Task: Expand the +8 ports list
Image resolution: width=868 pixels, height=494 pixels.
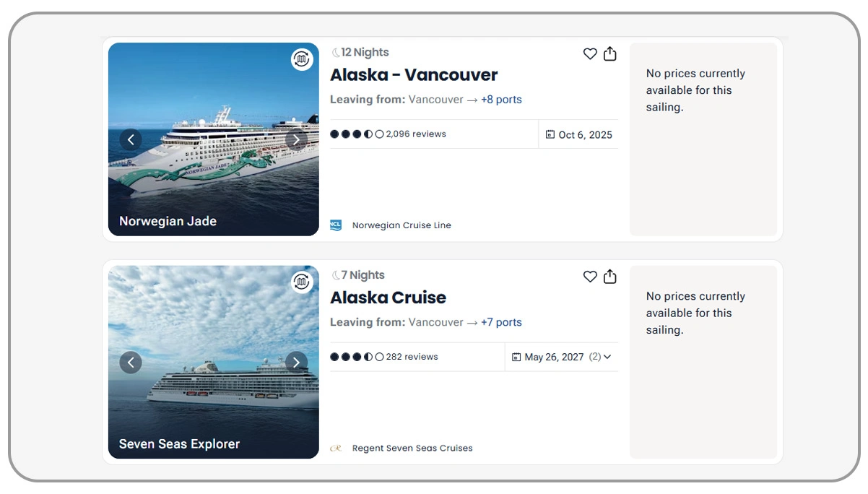Action: coord(501,100)
